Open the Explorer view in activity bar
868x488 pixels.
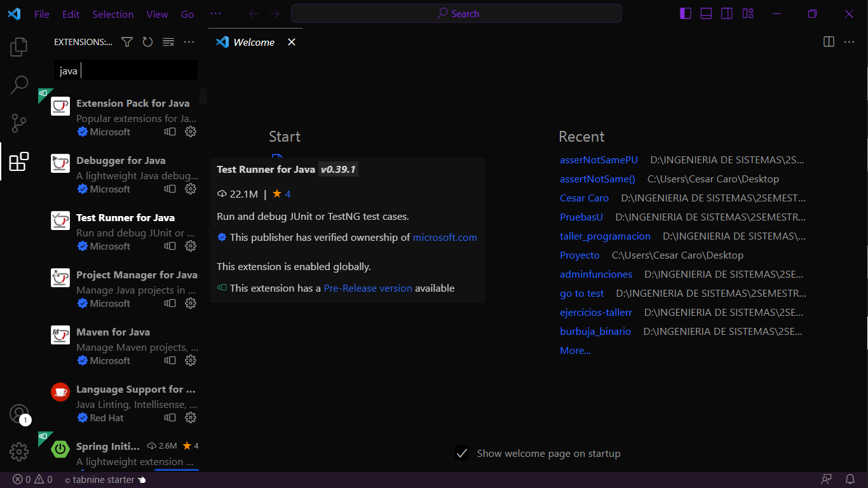click(19, 46)
